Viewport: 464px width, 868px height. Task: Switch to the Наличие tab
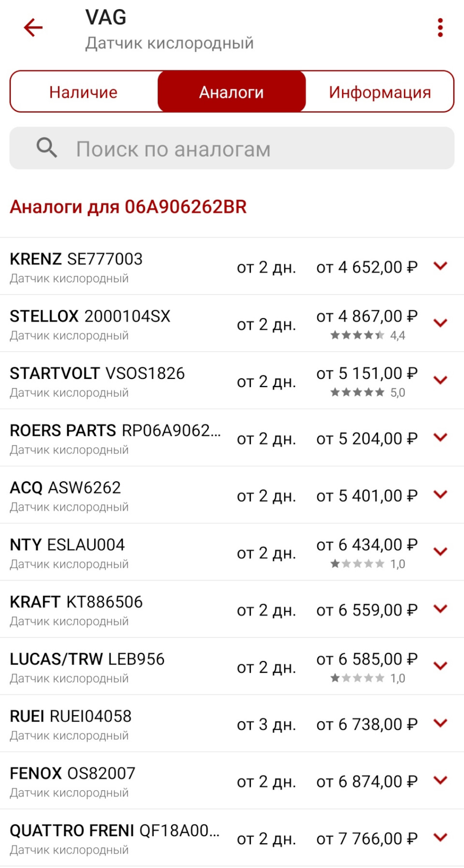[84, 92]
